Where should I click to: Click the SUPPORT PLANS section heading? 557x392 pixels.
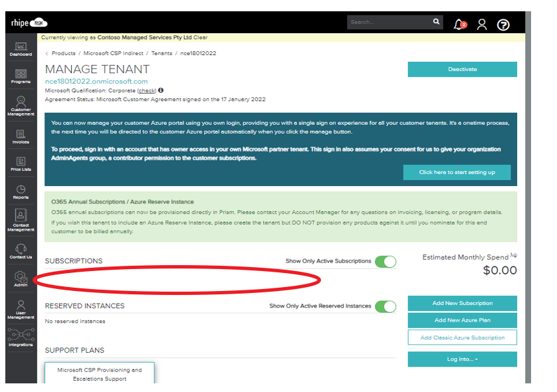pos(74,350)
